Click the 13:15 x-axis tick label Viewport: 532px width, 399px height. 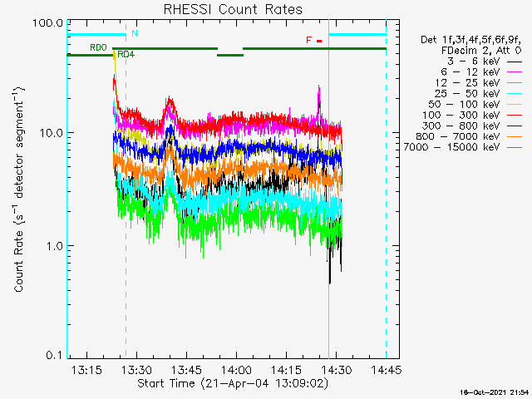[86, 370]
